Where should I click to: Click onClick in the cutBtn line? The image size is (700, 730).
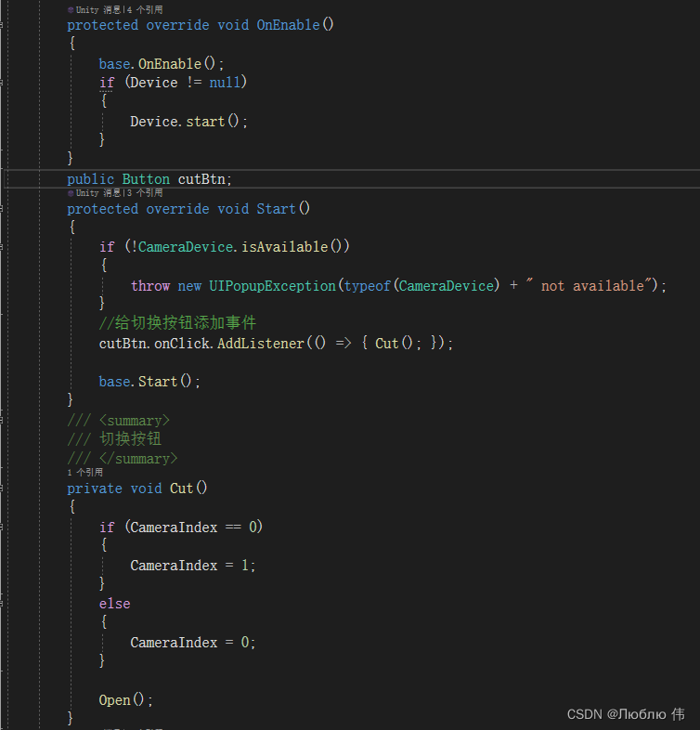click(182, 343)
